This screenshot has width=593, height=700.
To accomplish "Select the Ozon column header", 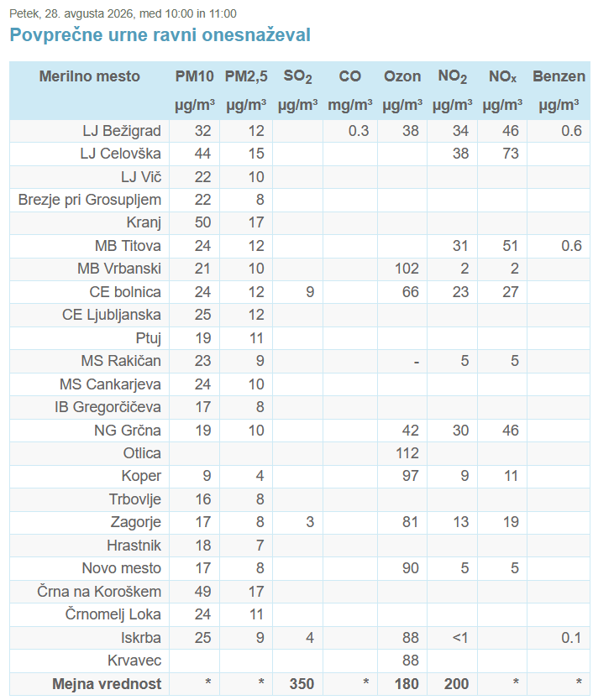I will click(402, 76).
